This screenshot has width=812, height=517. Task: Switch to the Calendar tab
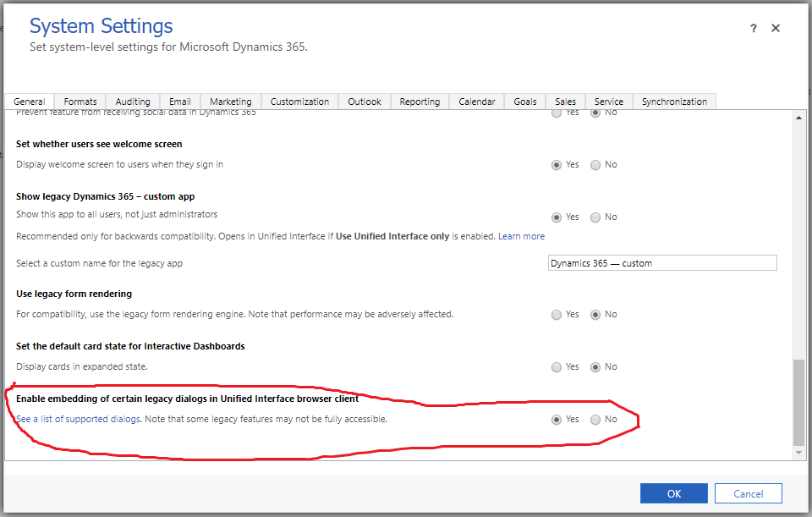pos(477,102)
